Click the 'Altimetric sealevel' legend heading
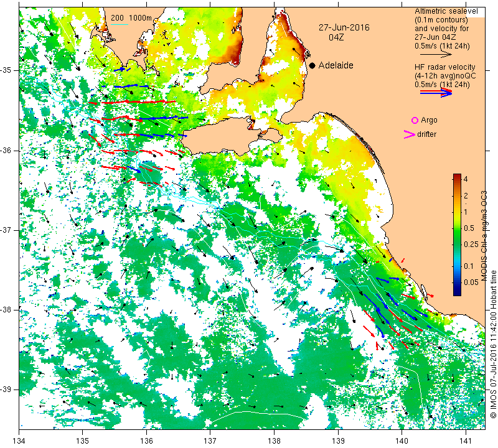Viewport: 498px width, 448px height. click(446, 11)
